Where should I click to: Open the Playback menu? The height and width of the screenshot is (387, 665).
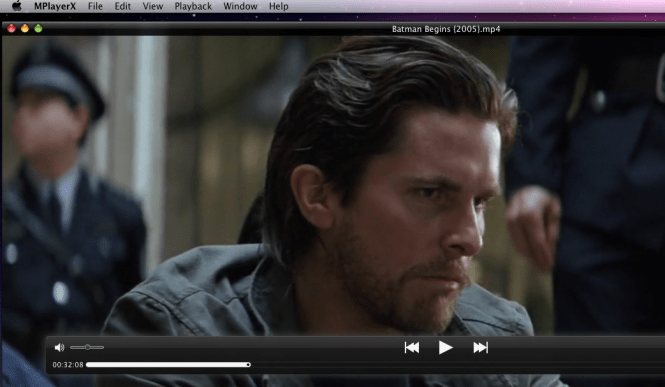193,6
